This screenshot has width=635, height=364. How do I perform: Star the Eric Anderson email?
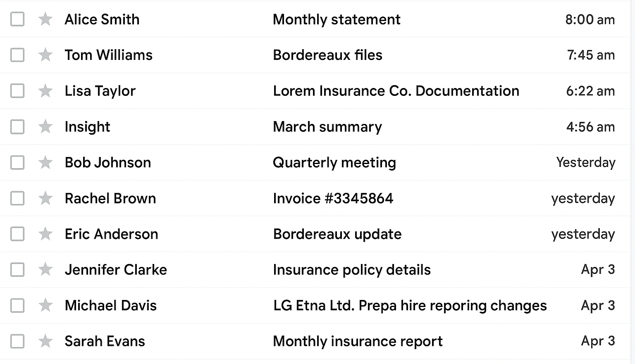point(45,234)
